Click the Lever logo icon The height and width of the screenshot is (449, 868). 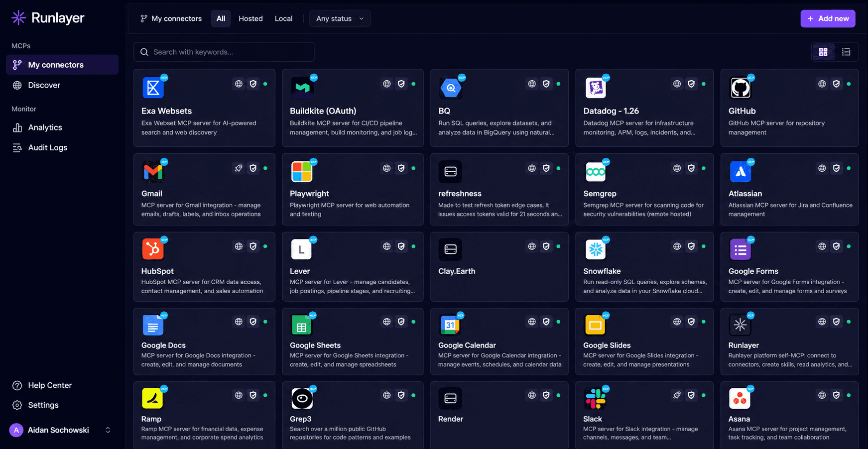[x=302, y=249]
